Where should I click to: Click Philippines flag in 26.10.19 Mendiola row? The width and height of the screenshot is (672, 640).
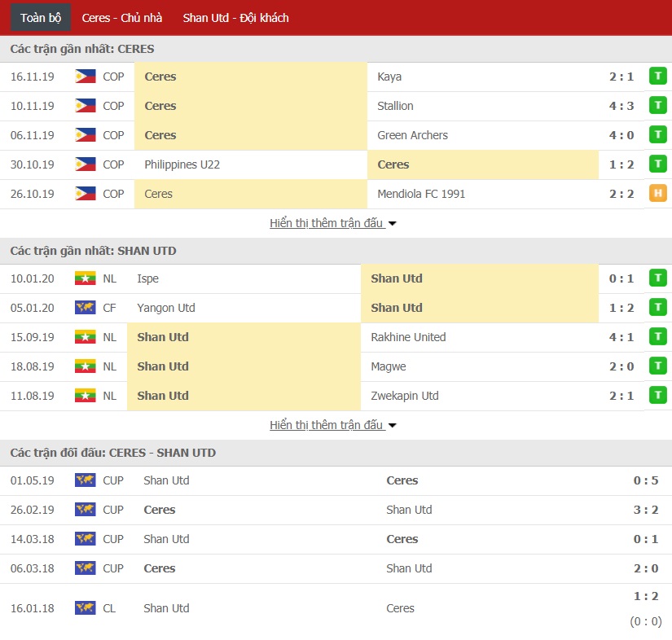click(86, 194)
